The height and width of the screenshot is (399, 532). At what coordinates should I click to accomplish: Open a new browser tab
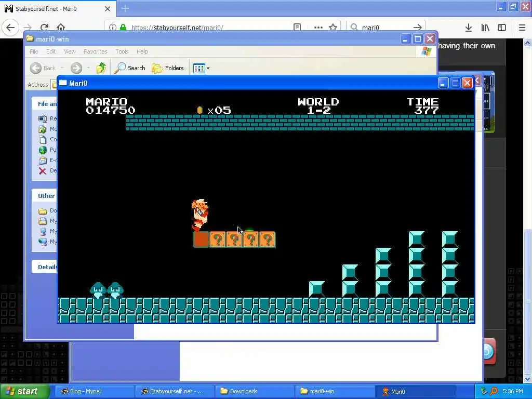[125, 8]
